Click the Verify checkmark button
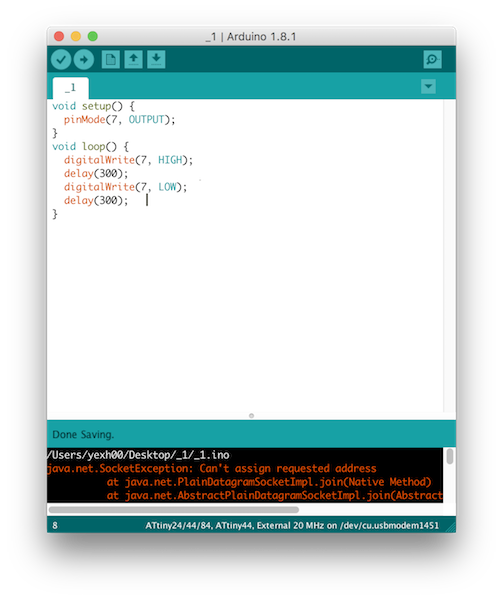 pyautogui.click(x=61, y=60)
